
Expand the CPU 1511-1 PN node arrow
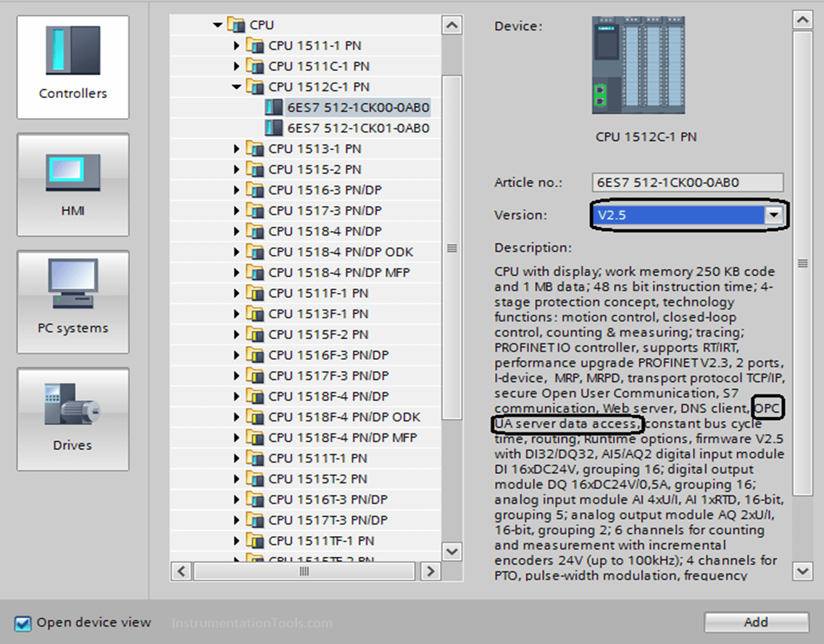pyautogui.click(x=236, y=46)
